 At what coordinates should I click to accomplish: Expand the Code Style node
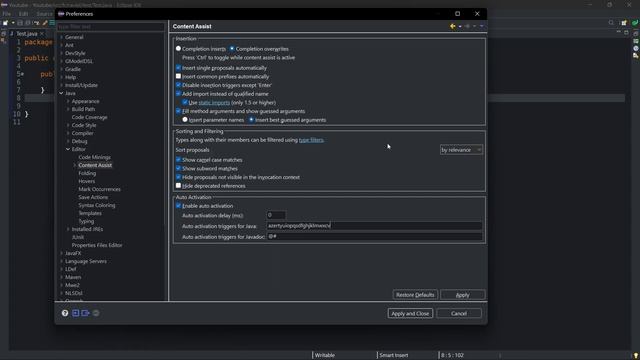(x=68, y=125)
